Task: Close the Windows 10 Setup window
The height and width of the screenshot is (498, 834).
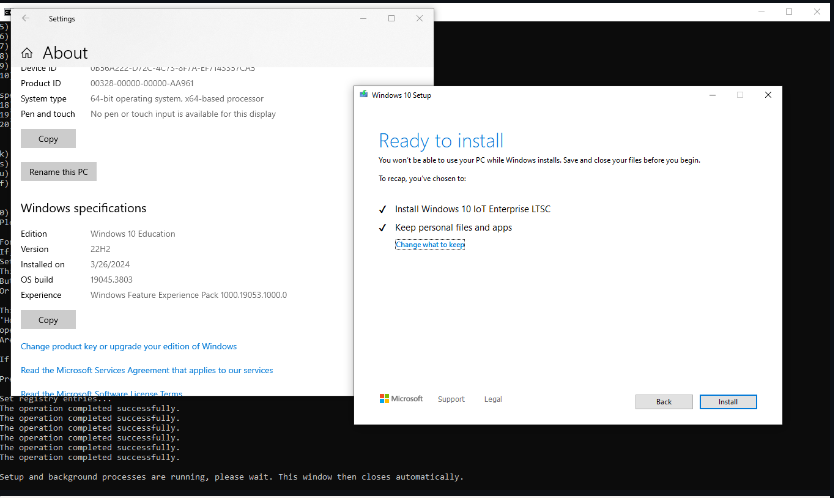Action: (768, 95)
